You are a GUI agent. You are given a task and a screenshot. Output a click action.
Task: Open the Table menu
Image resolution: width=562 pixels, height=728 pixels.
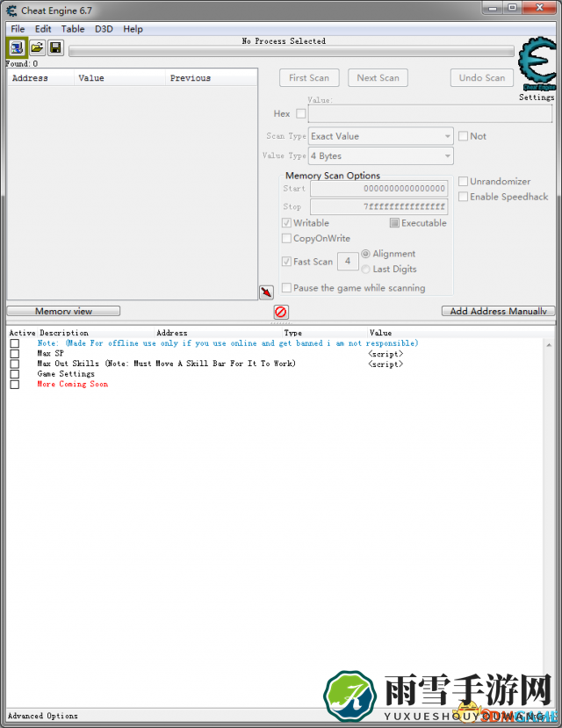73,29
